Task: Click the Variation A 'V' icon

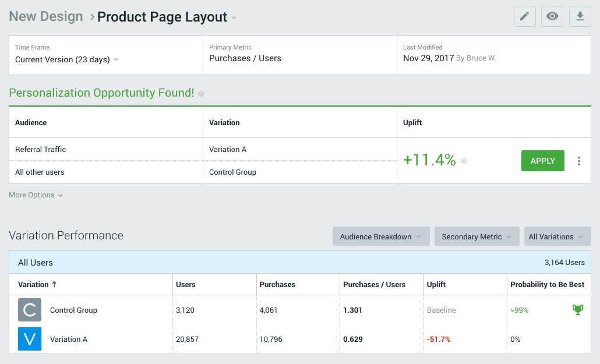Action: point(30,339)
